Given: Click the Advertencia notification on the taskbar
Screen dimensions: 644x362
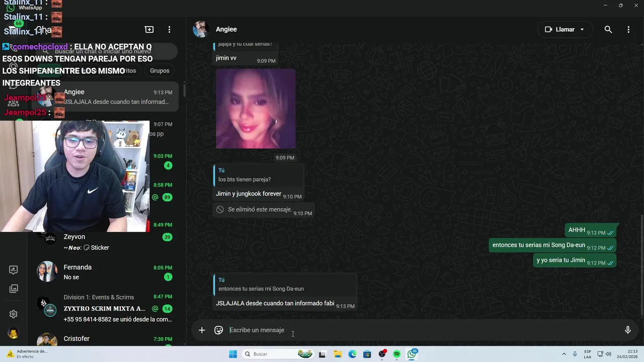Looking at the screenshot, I should tap(26, 354).
